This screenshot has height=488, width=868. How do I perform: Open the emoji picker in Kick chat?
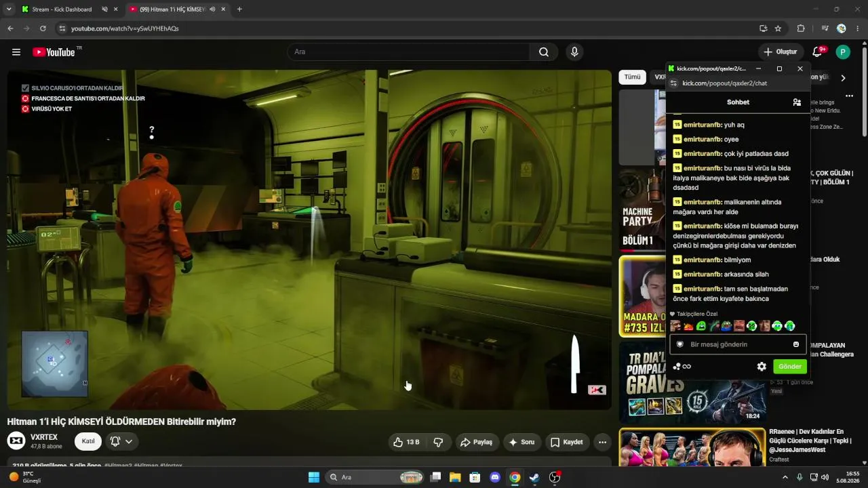(796, 344)
